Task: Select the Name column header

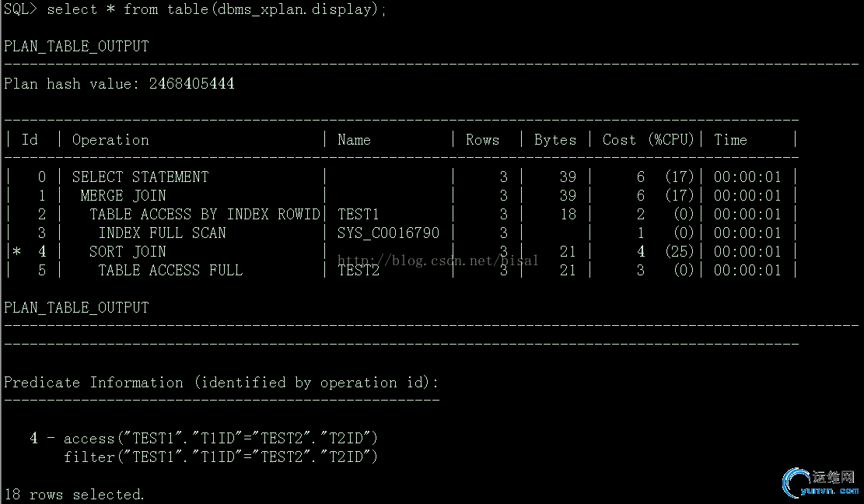Action: (354, 140)
